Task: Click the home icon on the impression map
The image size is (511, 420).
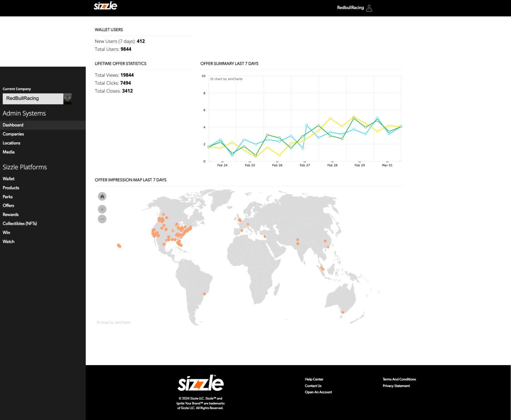Action: [102, 196]
